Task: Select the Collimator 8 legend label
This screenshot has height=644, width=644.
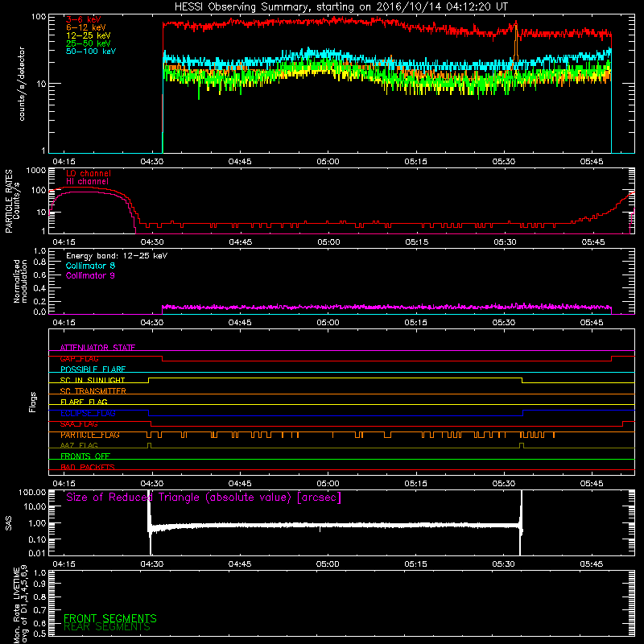Action: tap(90, 266)
